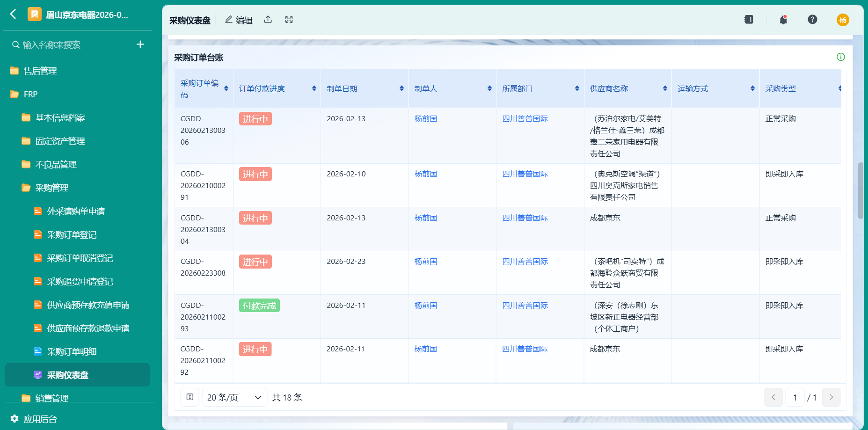Screen dimensions: 868x430
Task: Click the 采购订单台账 card title
Action: tap(199, 58)
